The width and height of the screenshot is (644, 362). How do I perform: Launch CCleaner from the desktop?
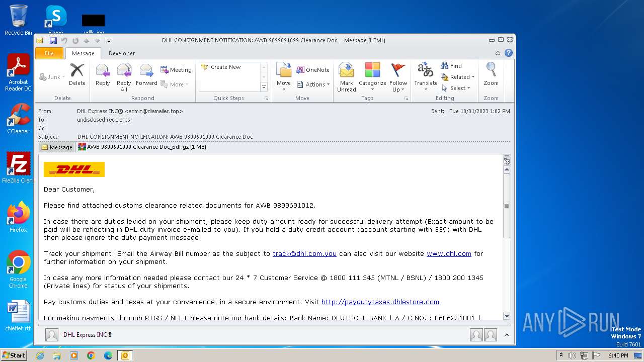coord(18,119)
